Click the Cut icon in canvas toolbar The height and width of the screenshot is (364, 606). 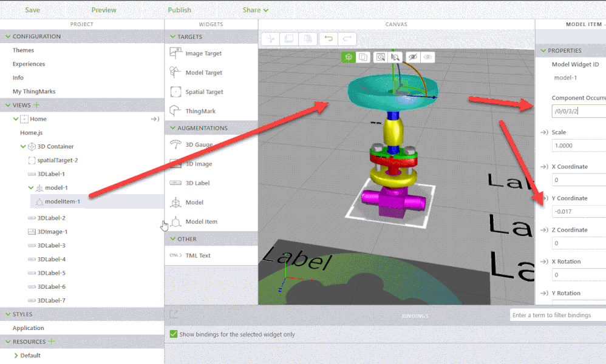(271, 39)
